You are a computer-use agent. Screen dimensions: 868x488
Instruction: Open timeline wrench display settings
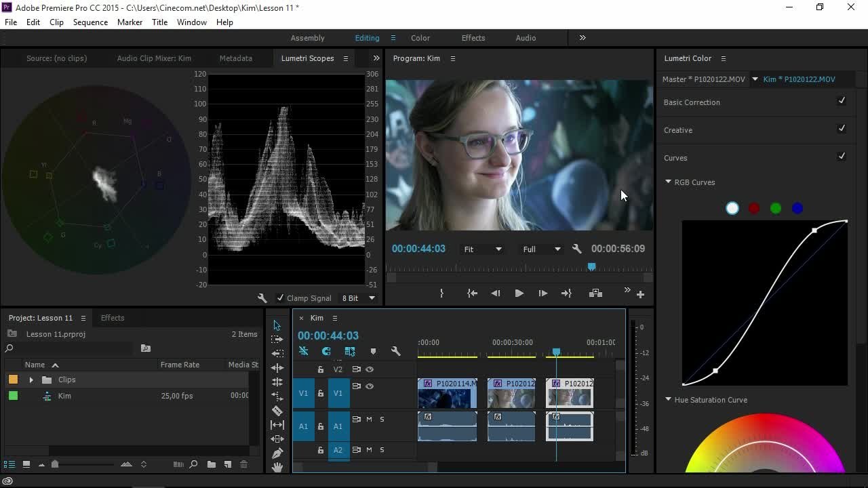point(396,351)
